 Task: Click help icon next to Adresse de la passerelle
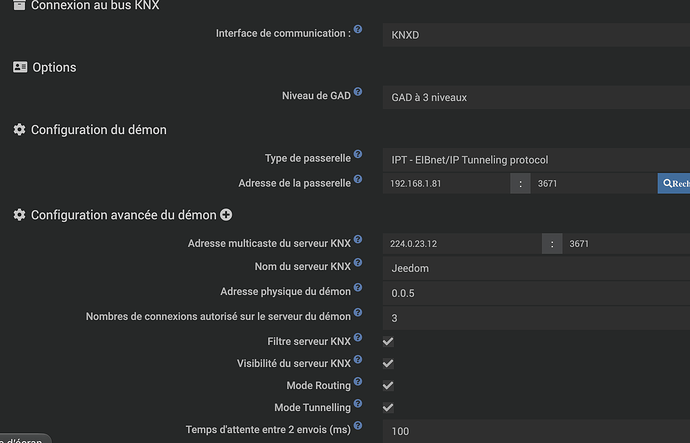(x=358, y=179)
